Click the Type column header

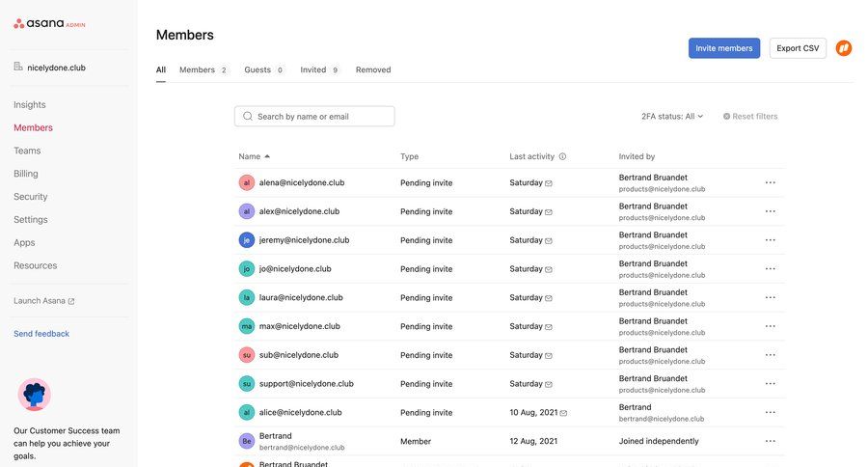[409, 156]
